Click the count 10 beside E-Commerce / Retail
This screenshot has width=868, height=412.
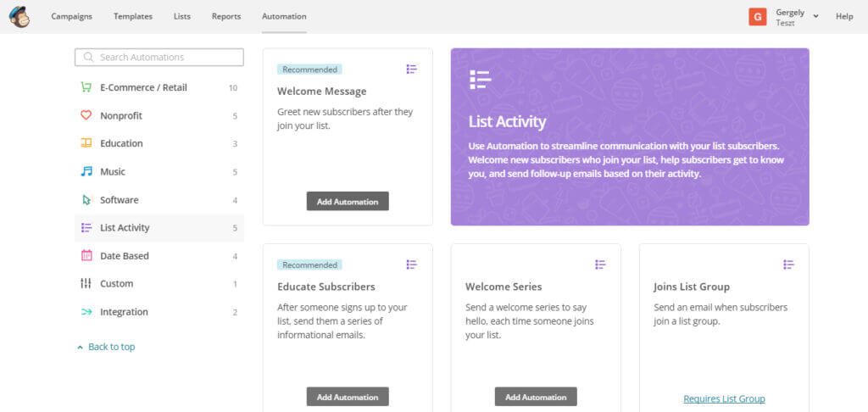233,87
